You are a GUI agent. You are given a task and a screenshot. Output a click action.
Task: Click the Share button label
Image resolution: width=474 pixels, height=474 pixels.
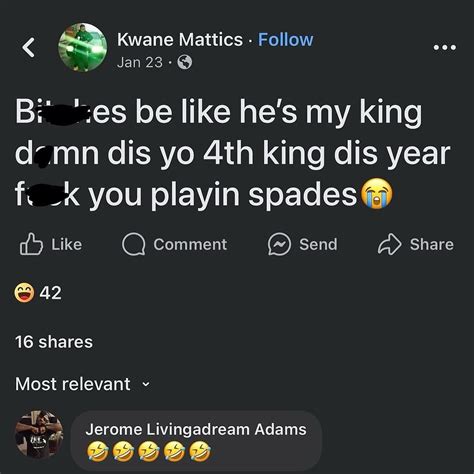click(432, 244)
